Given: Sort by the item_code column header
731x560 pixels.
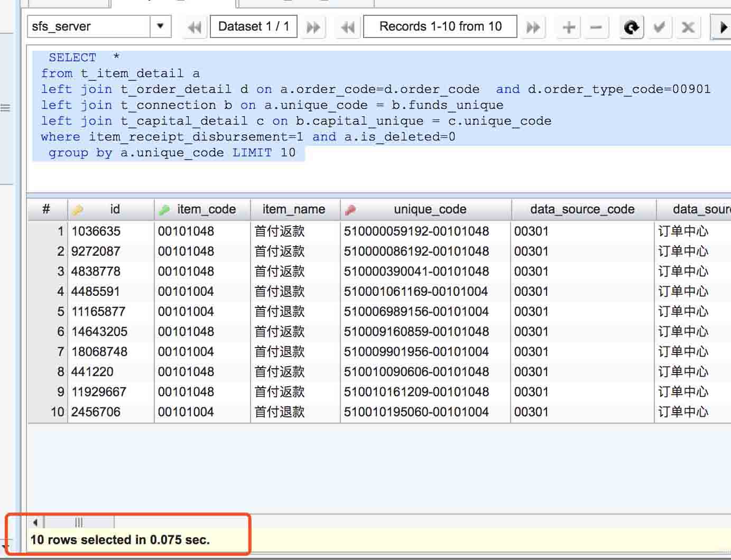Looking at the screenshot, I should tap(206, 209).
